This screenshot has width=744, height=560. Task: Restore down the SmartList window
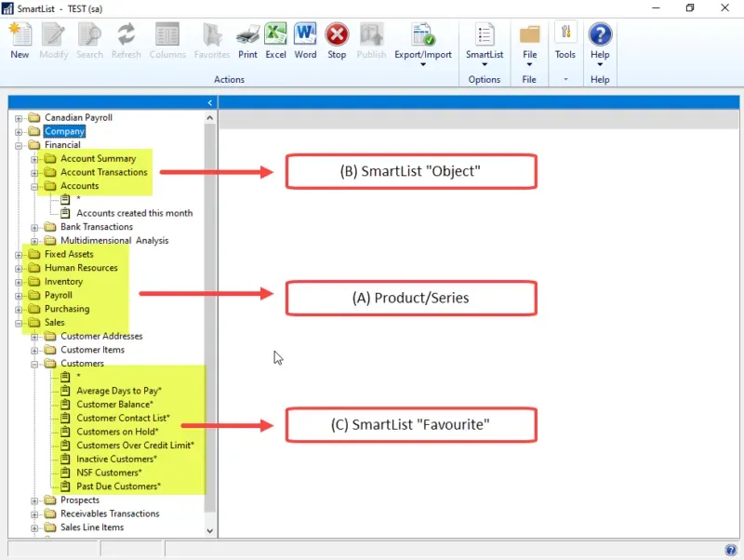click(x=690, y=8)
